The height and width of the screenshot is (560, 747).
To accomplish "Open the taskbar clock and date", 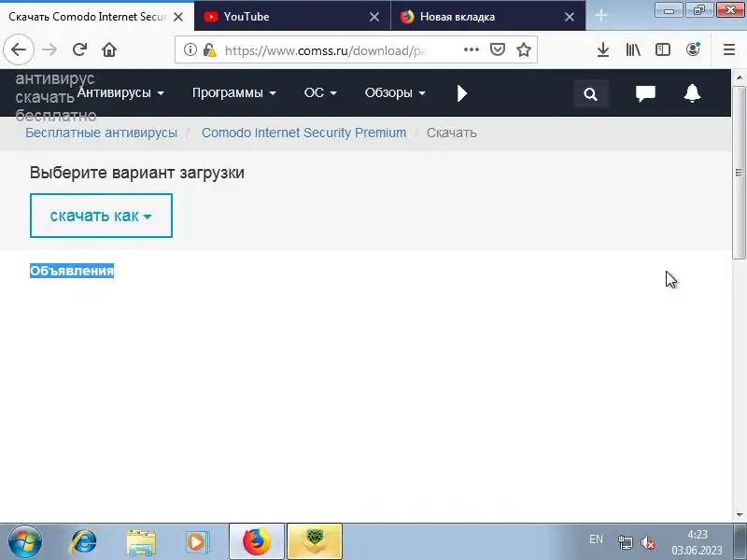I will (x=697, y=542).
